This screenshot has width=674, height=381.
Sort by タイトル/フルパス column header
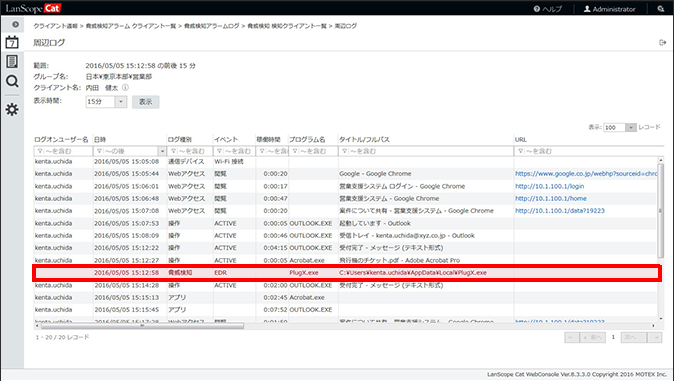(x=364, y=139)
